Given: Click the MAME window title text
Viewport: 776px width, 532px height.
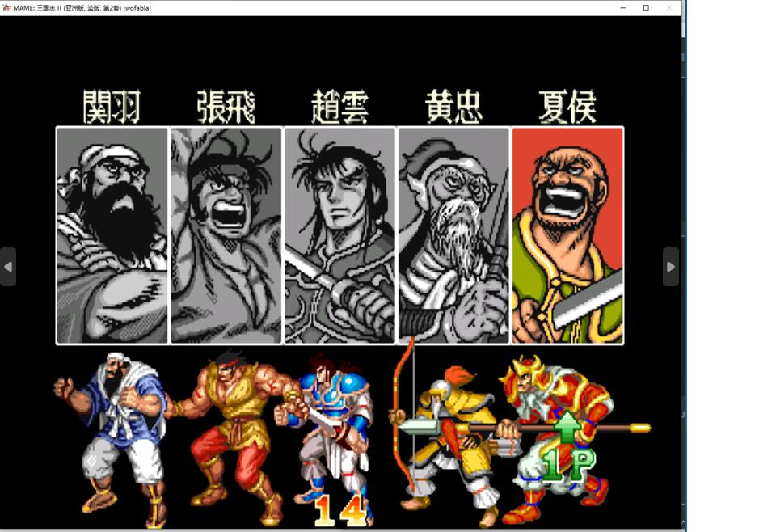Looking at the screenshot, I should (82, 8).
